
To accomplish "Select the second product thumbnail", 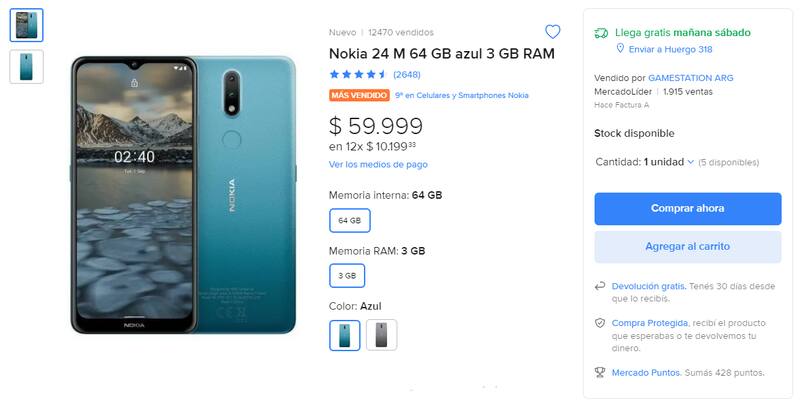I will pyautogui.click(x=26, y=66).
